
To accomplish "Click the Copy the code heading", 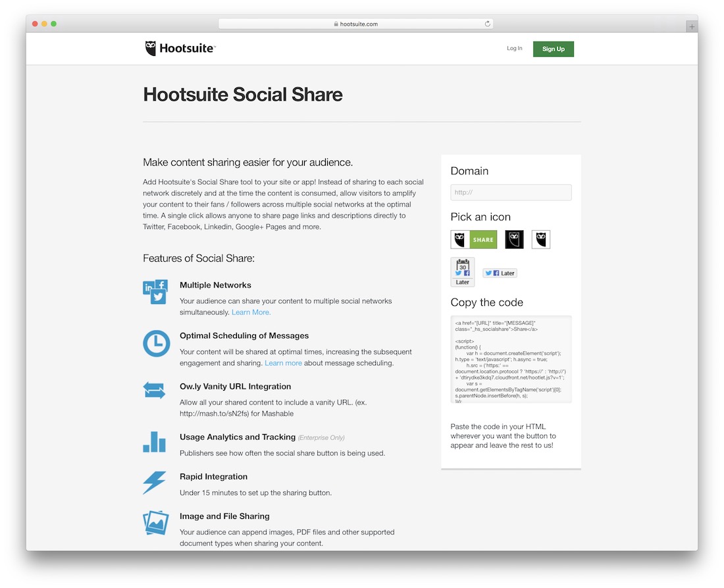I will (x=486, y=303).
